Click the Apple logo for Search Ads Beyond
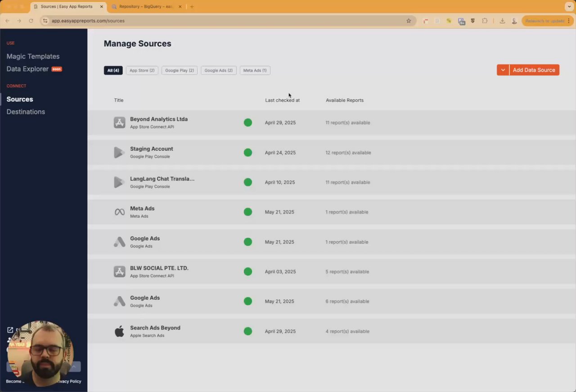Viewport: 576px width, 392px height. tap(119, 331)
